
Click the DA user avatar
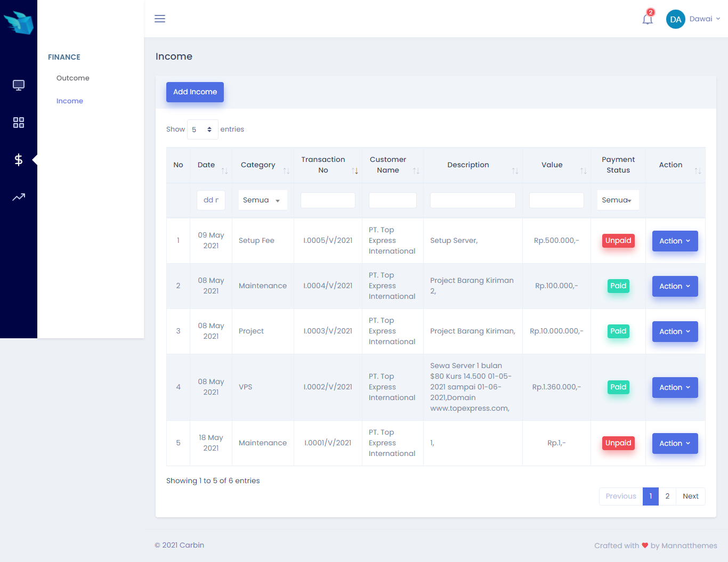click(675, 19)
